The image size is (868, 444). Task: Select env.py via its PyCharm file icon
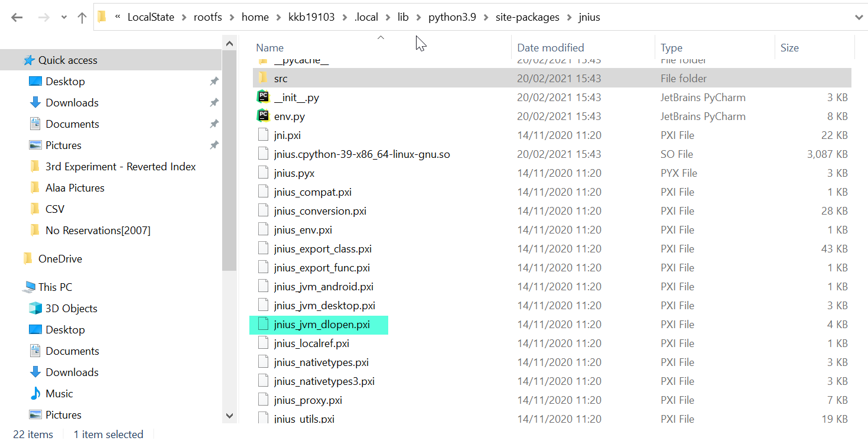click(263, 116)
